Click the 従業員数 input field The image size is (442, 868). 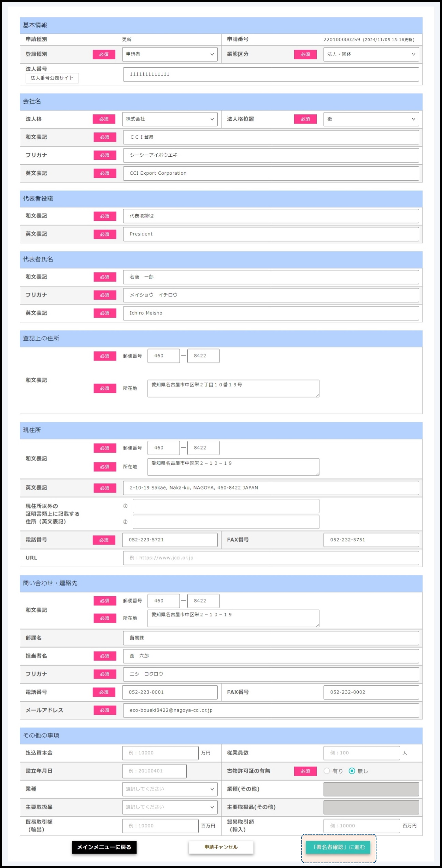361,753
